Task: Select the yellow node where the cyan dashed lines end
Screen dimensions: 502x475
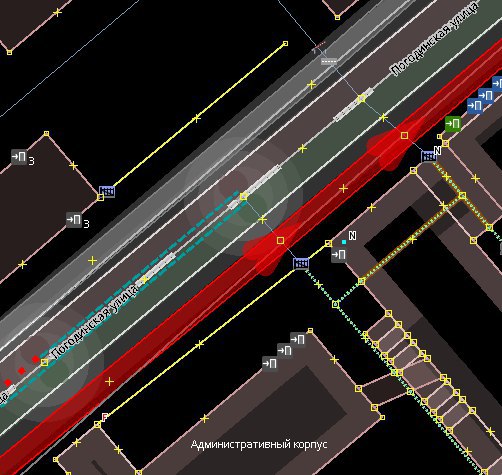Action: click(244, 197)
